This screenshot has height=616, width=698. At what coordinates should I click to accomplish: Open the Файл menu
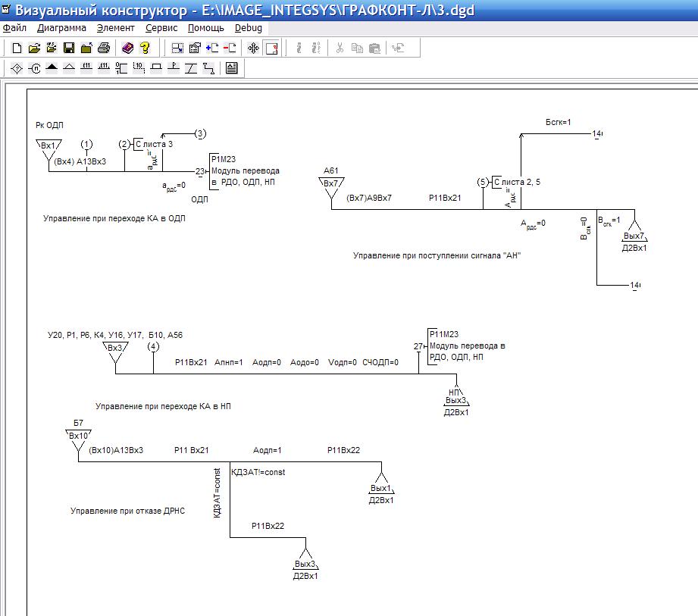(14, 28)
